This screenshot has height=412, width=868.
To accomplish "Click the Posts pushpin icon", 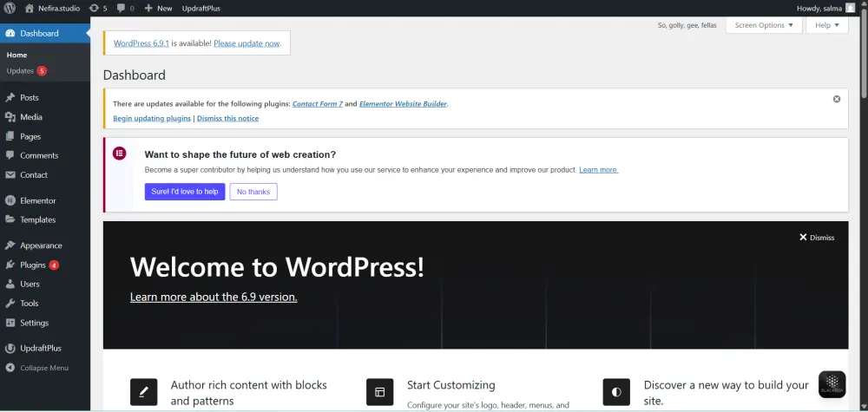I will pos(10,97).
